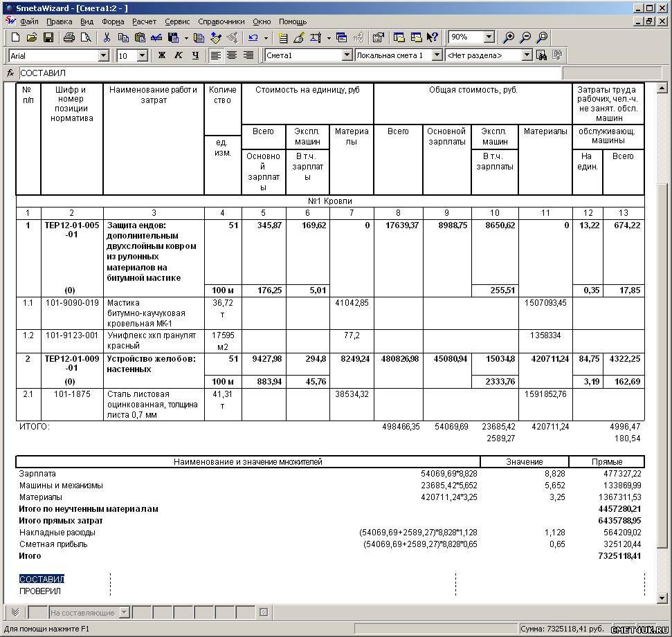Image resolution: width=672 pixels, height=637 pixels.
Task: Open the 90% zoom dropdown
Action: (x=489, y=37)
